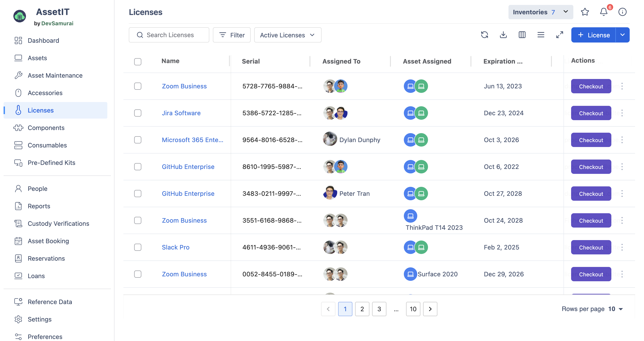
Task: Go to Assets in the sidebar
Action: 37,58
